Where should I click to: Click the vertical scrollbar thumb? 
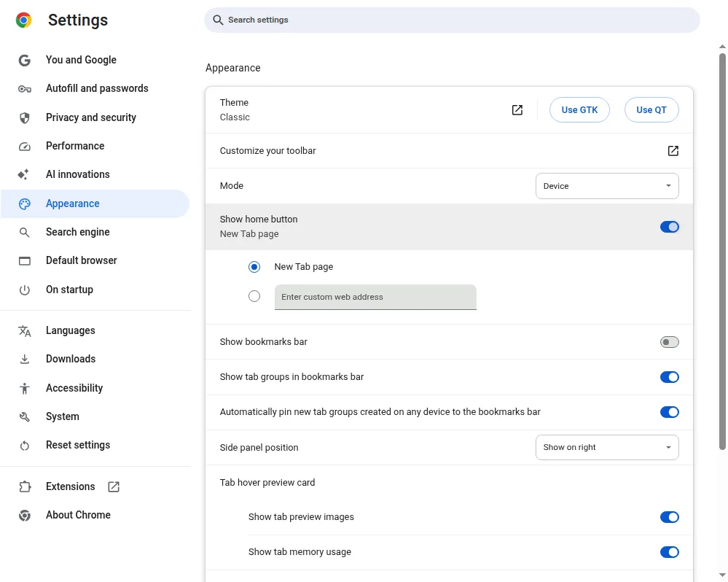[x=722, y=252]
